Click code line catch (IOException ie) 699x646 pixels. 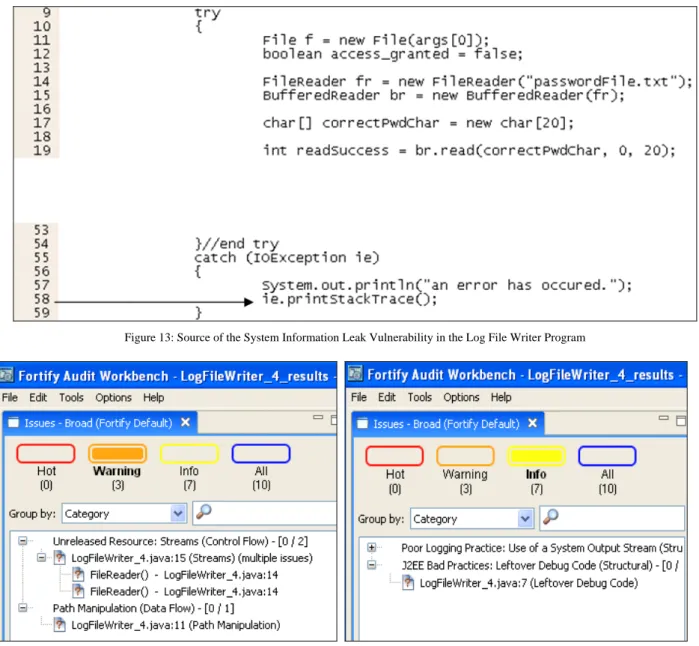(287, 257)
